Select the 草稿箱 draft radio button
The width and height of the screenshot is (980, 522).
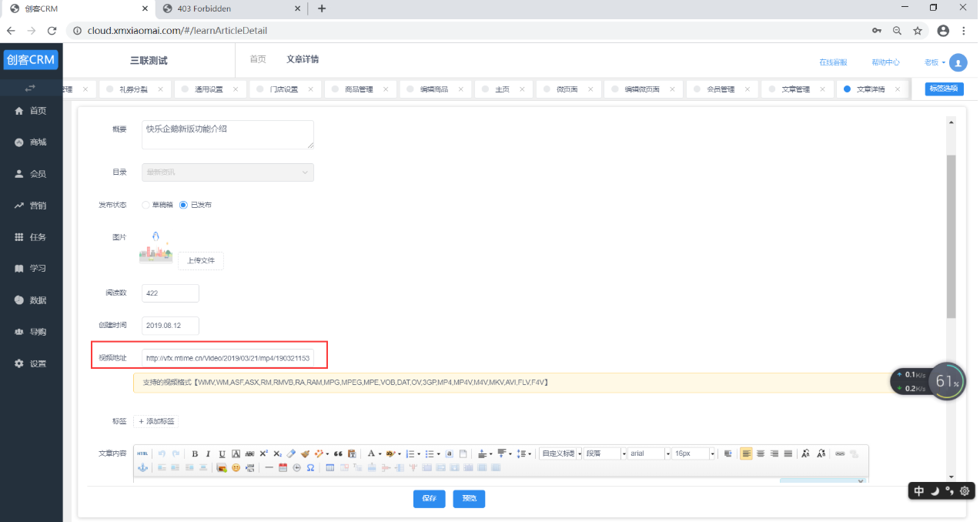point(145,205)
